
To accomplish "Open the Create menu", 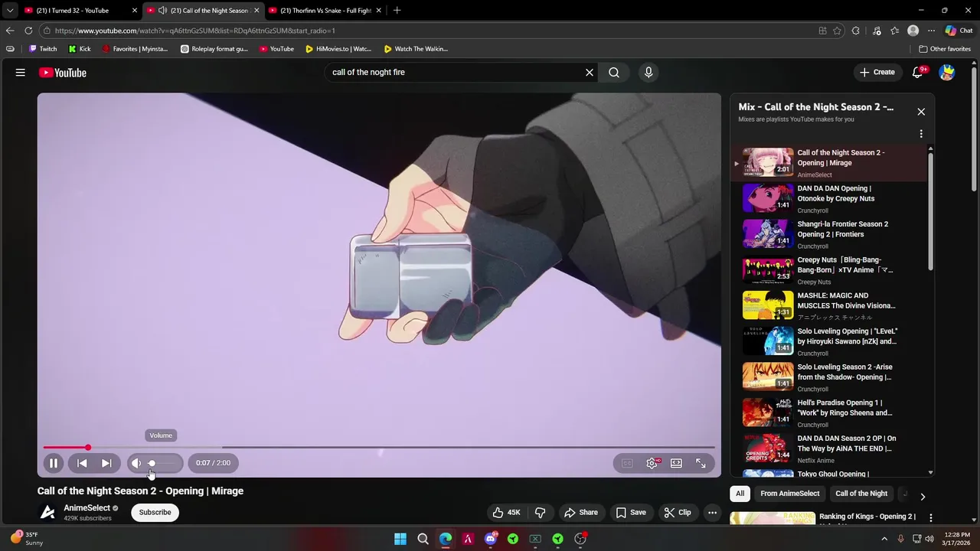I will [877, 72].
